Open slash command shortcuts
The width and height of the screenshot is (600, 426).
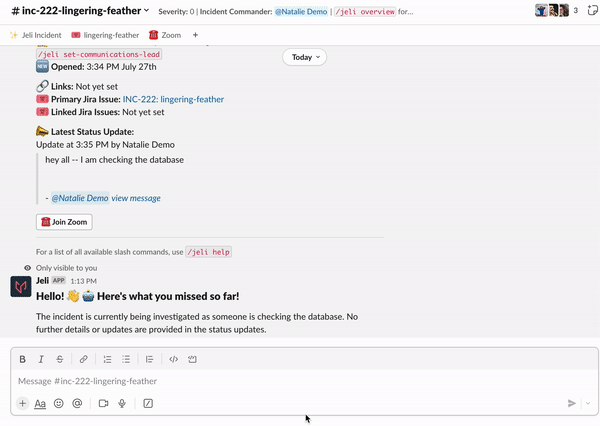coord(148,403)
